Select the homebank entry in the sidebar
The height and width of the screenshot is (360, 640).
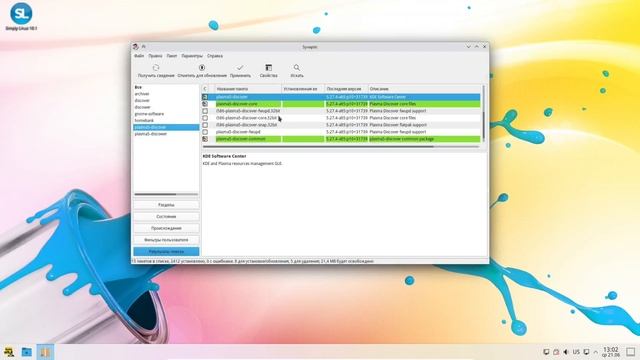point(144,120)
